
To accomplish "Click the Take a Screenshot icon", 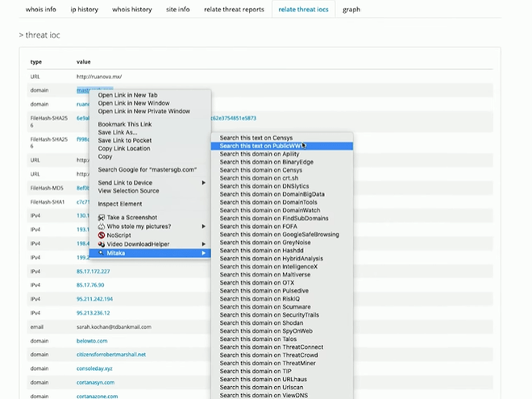I will coord(101,218).
